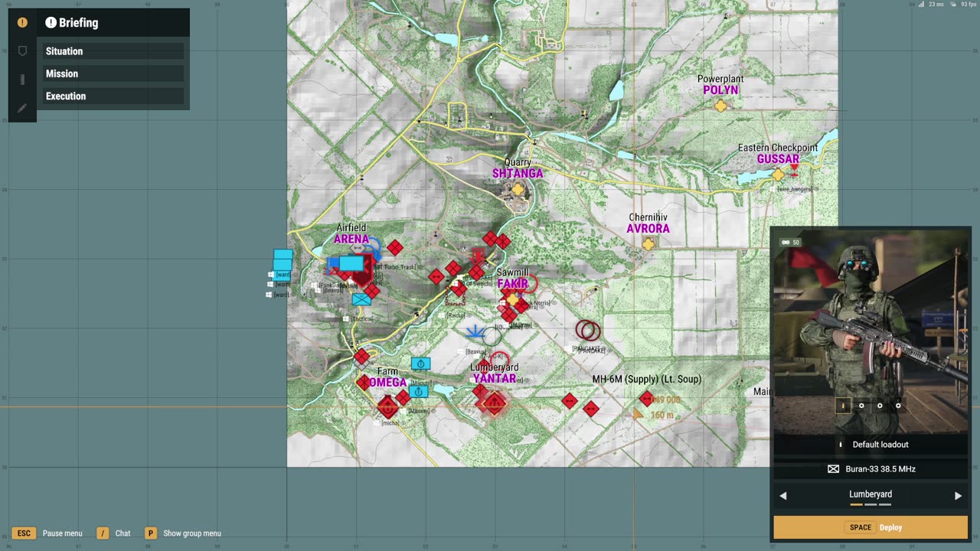This screenshot has width=980, height=551.
Task: Click the blue spawn box above Farm OMEGA
Action: [420, 364]
